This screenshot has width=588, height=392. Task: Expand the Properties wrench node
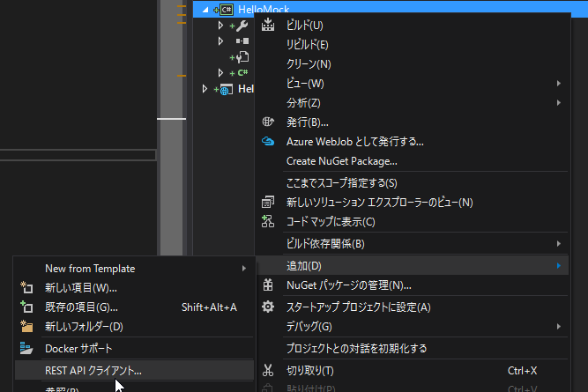(x=220, y=26)
